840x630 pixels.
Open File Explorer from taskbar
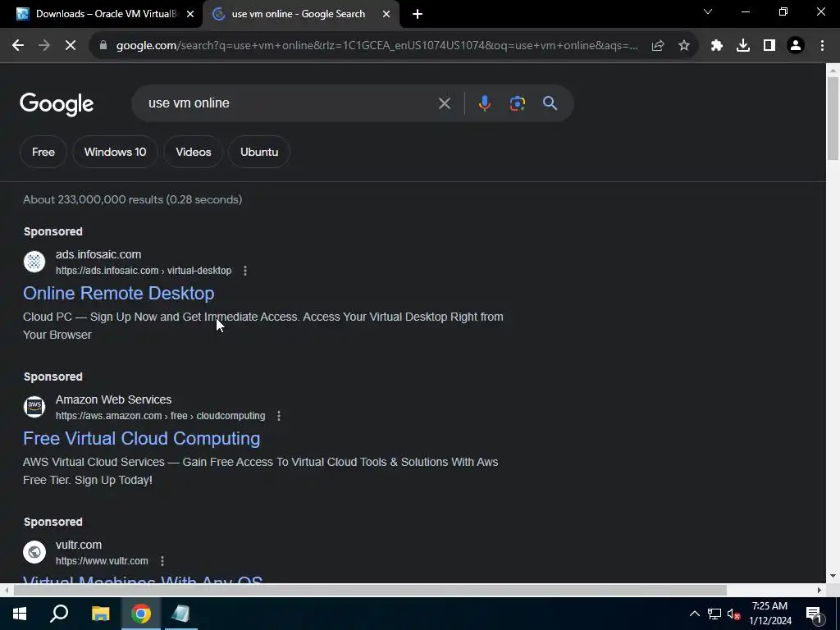tap(100, 614)
